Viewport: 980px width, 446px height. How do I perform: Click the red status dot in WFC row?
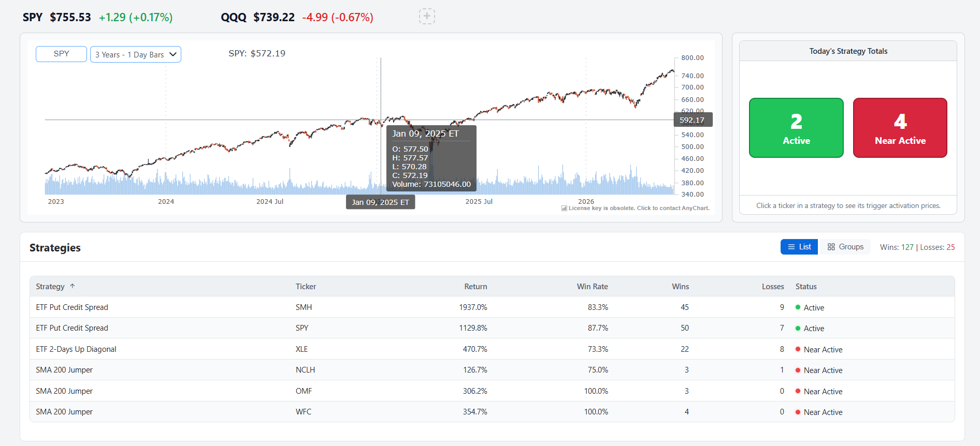click(x=798, y=412)
